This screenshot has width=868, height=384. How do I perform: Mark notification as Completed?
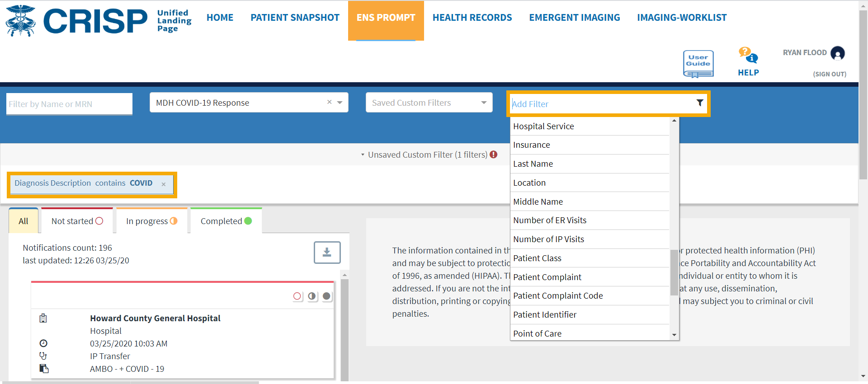(327, 296)
